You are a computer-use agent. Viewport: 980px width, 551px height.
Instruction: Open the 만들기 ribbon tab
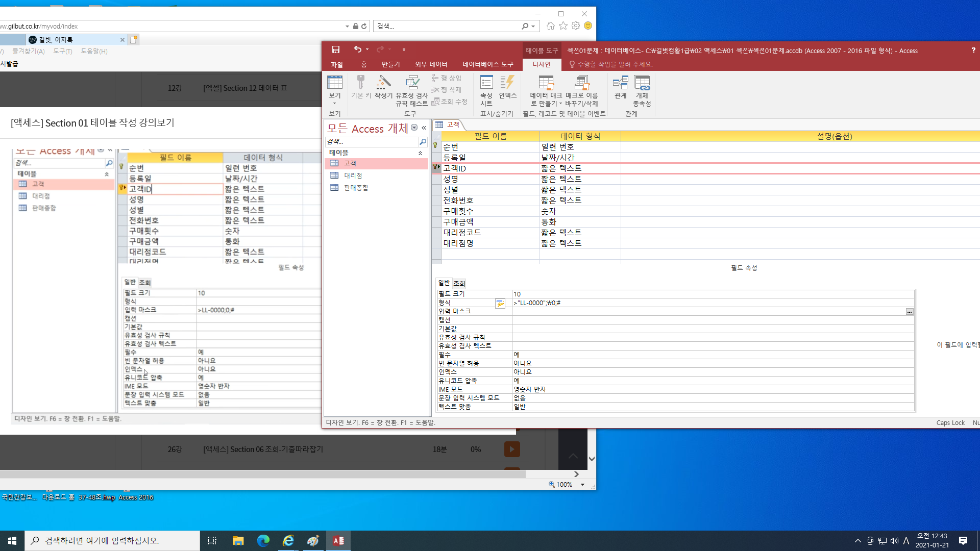(390, 64)
